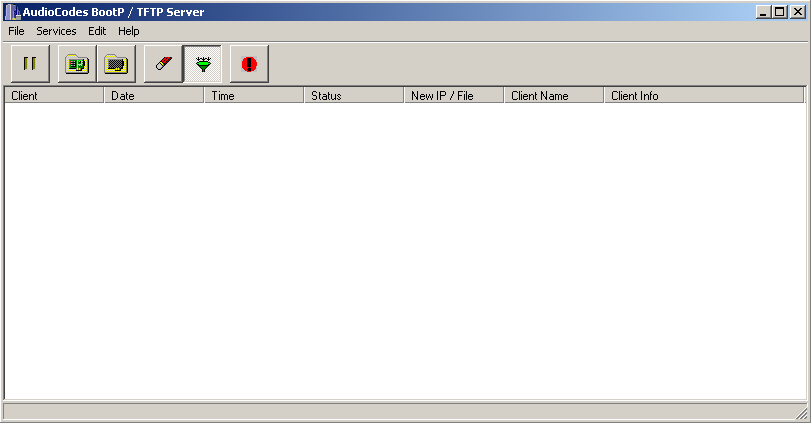Clear the log with the eraser icon
The width and height of the screenshot is (811, 423).
click(x=163, y=64)
